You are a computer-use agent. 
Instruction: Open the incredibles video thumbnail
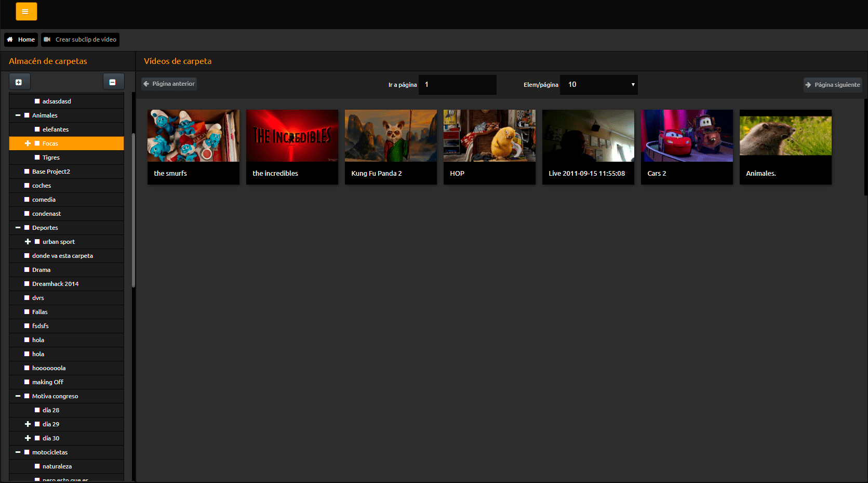coord(292,136)
